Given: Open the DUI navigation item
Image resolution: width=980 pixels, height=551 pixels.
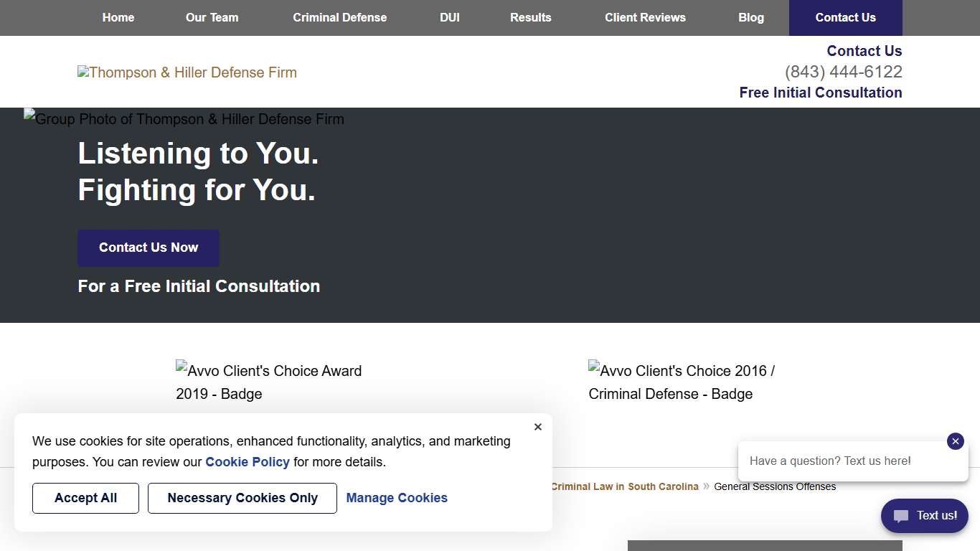Looking at the screenshot, I should pyautogui.click(x=450, y=18).
